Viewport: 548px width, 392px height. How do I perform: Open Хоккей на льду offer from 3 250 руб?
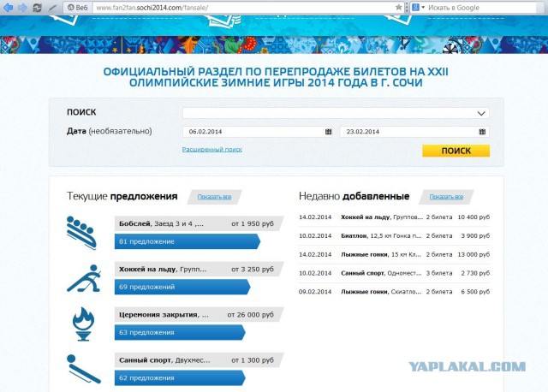tap(199, 269)
